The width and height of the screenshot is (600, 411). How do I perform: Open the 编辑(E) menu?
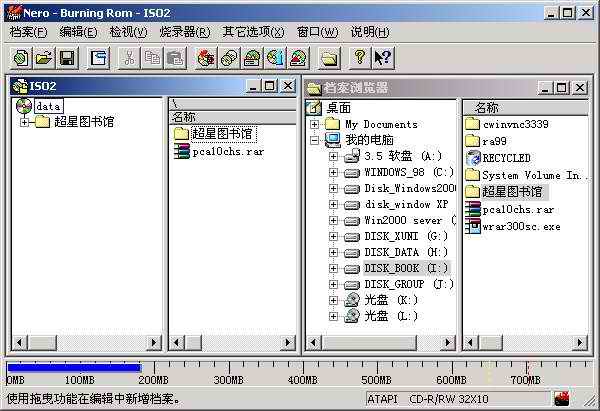pos(78,32)
